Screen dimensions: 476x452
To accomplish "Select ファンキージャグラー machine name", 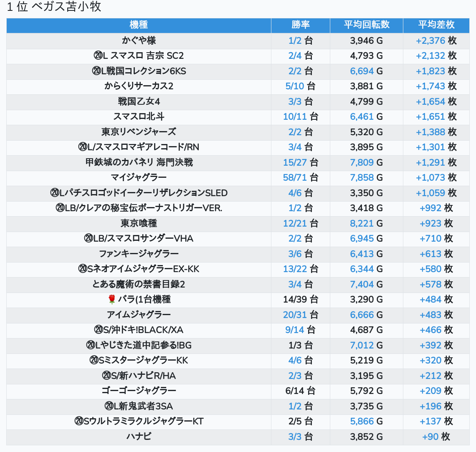I will point(139,254).
